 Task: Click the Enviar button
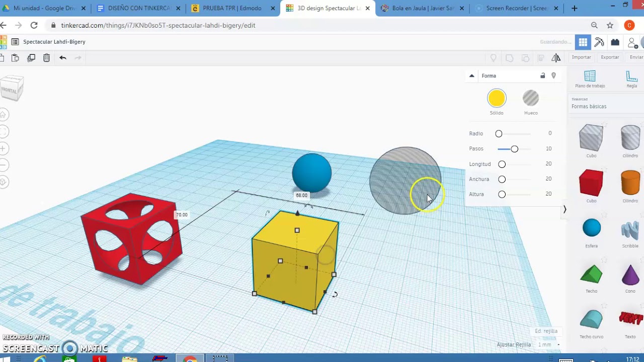[636, 57]
